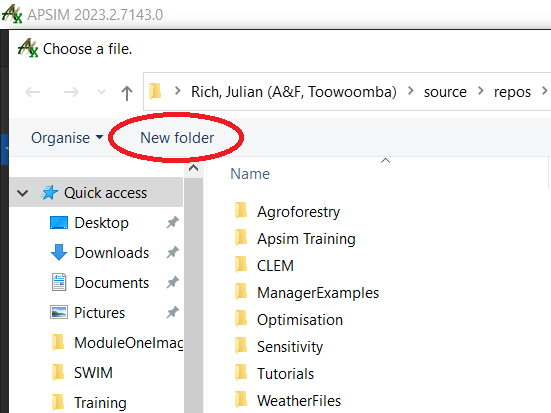
Task: Select the ManagerExamples folder
Action: [x=318, y=293]
